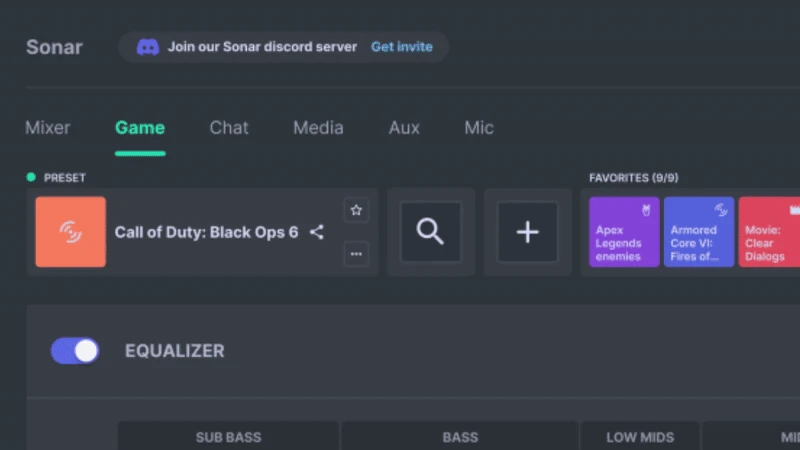
Task: Select the Game tab
Action: 140,128
